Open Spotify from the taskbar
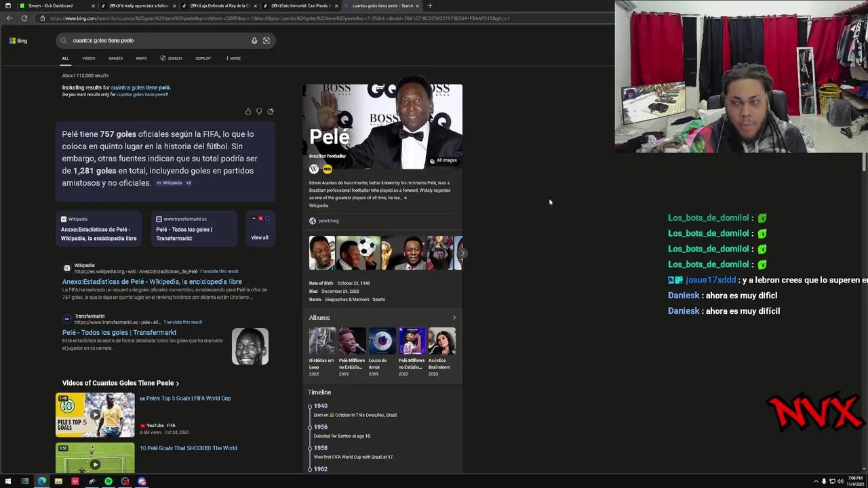Screen dimensions: 868x488 click(x=108, y=481)
